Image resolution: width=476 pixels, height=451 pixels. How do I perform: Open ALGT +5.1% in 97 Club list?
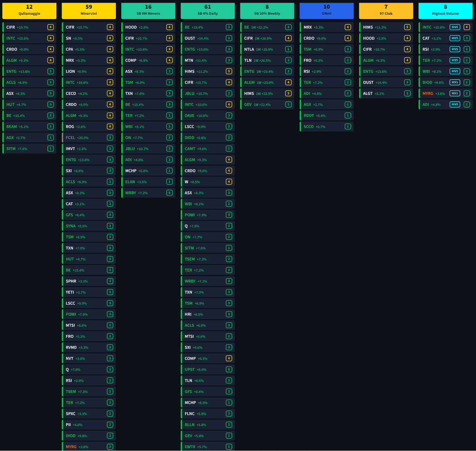point(386,94)
